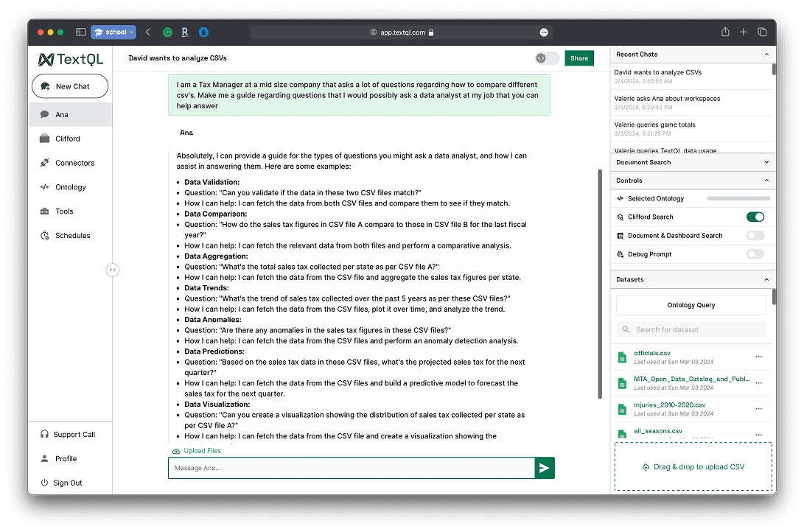Click Upload Files link
804x532 pixels.
[x=197, y=451]
